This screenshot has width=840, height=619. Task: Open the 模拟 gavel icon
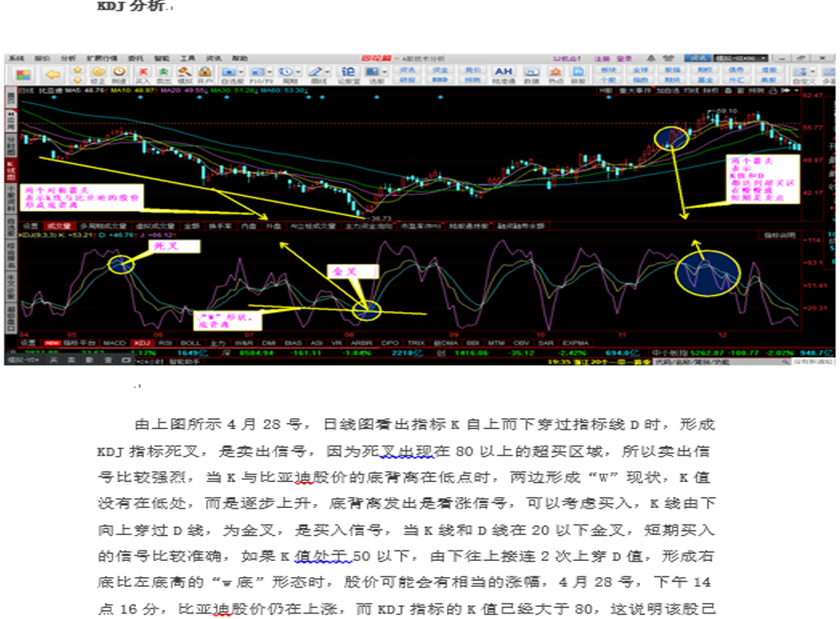[x=184, y=74]
